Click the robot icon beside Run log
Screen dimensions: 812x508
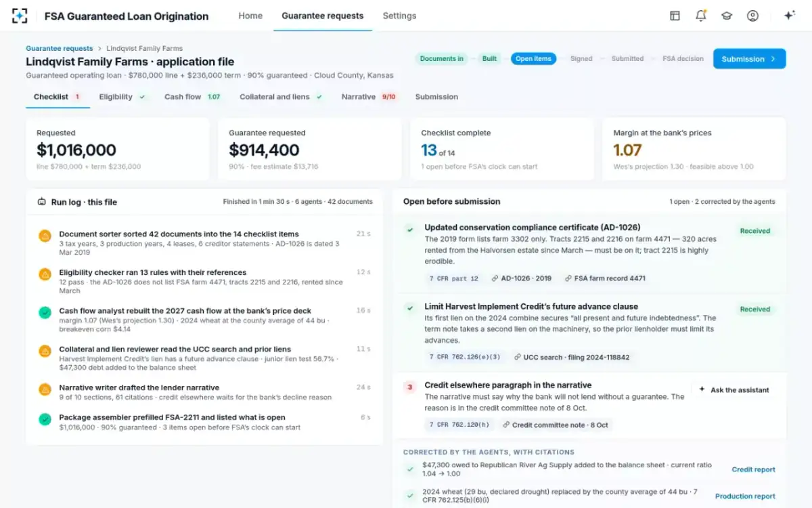pos(42,202)
